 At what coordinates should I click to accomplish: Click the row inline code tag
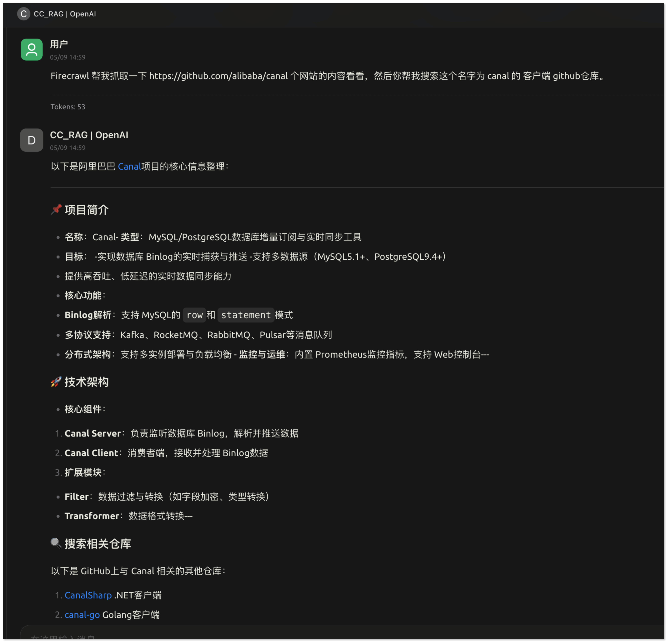pyautogui.click(x=195, y=315)
